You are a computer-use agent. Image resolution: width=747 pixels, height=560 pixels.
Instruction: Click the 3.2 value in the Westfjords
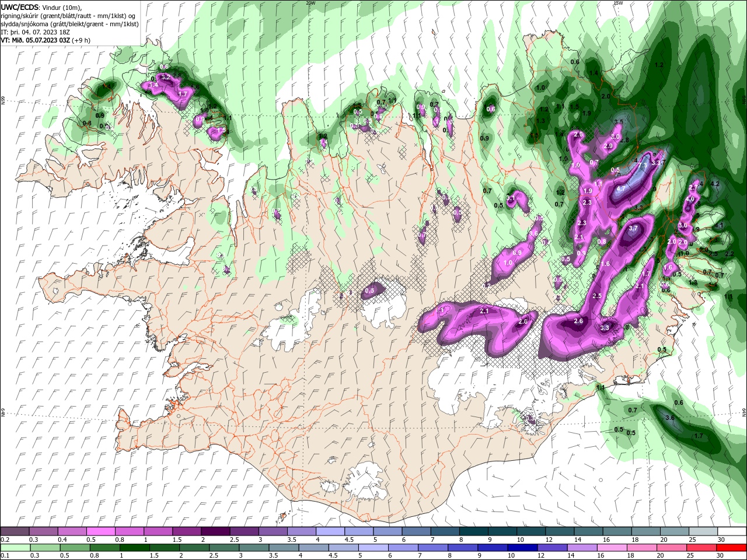click(165, 77)
